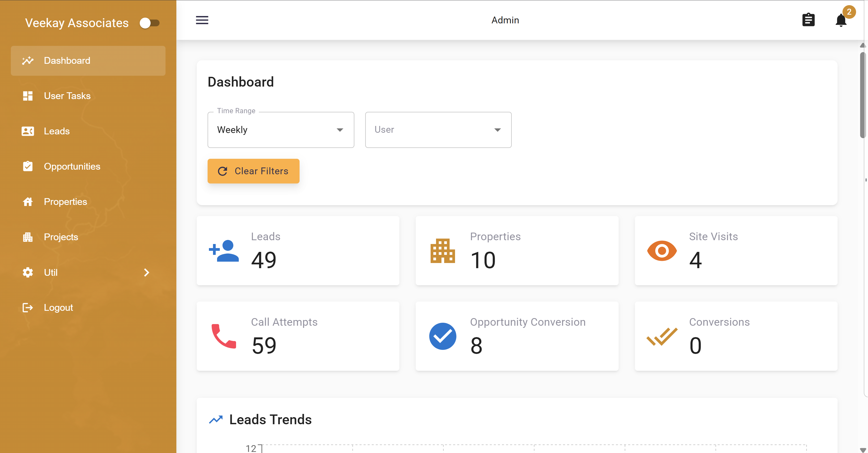Viewport: 868px width, 453px height.
Task: Select Projects in the sidebar
Action: point(61,237)
